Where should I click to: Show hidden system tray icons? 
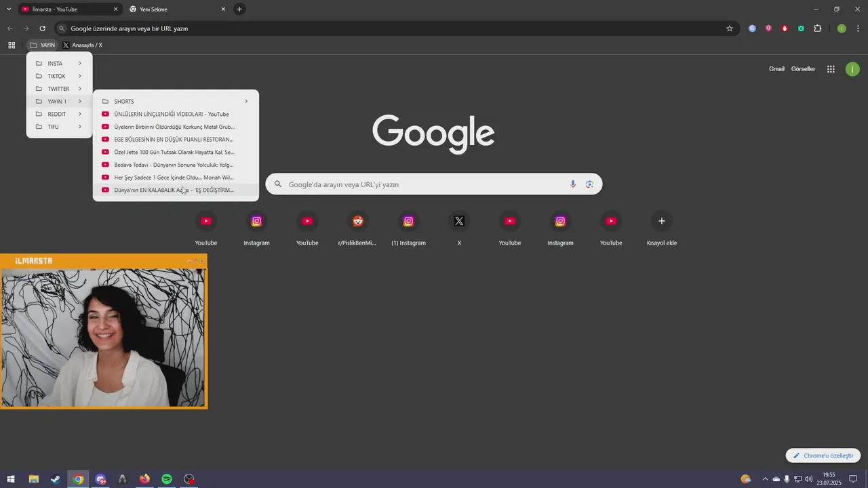coord(766,479)
